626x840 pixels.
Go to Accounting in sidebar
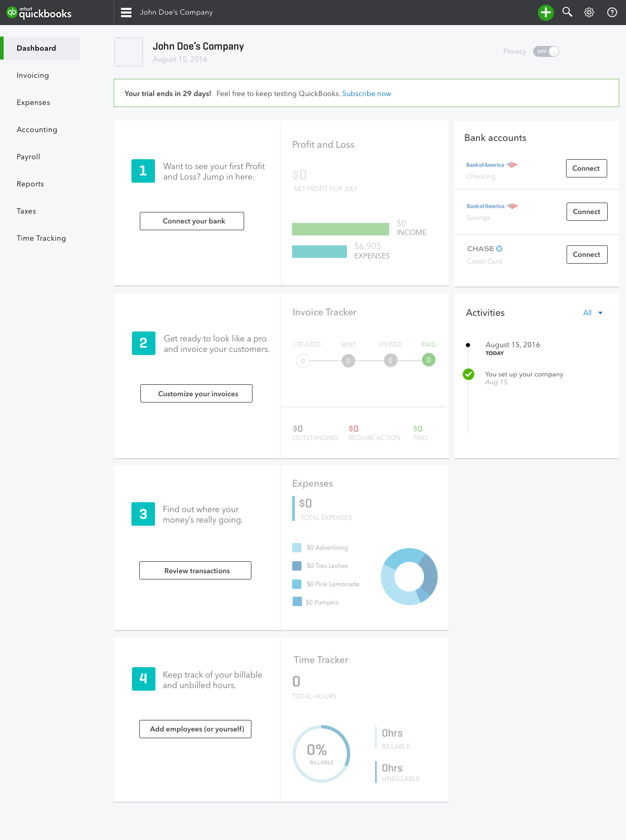[37, 130]
